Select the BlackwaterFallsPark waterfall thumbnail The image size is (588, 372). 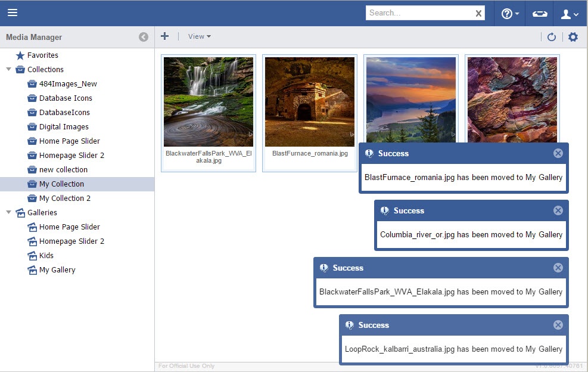(209, 102)
